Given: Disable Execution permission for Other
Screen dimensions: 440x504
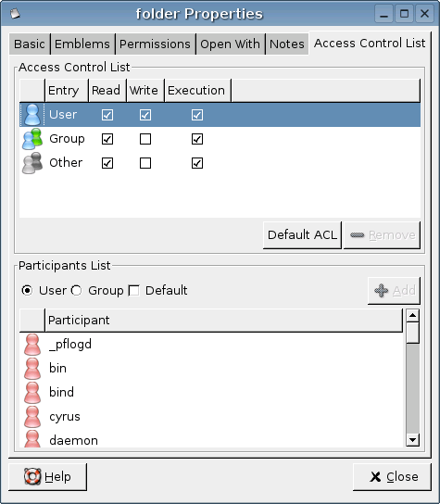Looking at the screenshot, I should 197,163.
